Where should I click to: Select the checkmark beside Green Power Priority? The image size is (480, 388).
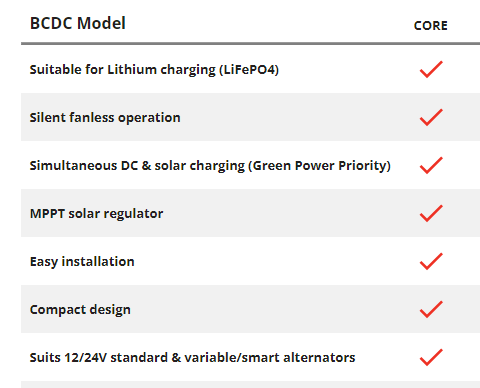tap(431, 165)
